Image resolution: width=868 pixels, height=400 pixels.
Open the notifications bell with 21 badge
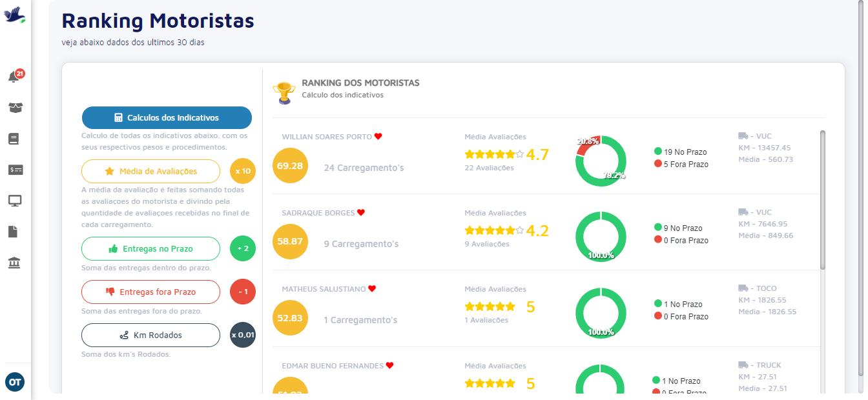pyautogui.click(x=15, y=77)
